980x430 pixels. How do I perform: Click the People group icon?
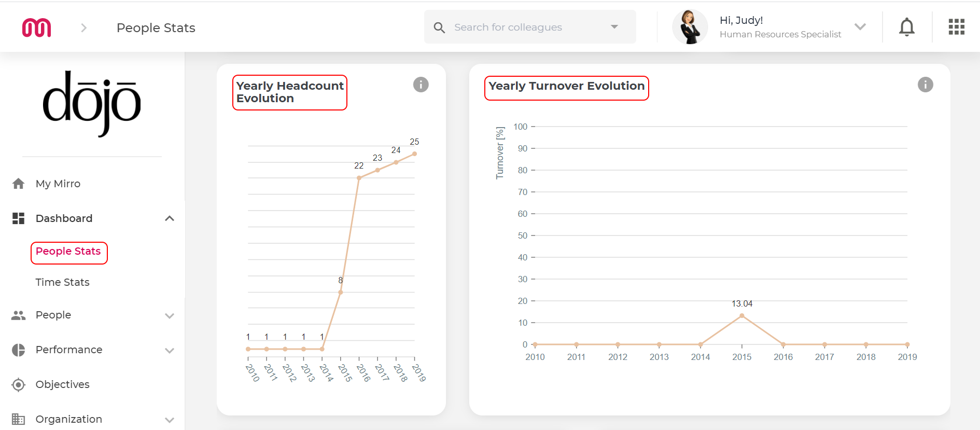click(x=19, y=315)
